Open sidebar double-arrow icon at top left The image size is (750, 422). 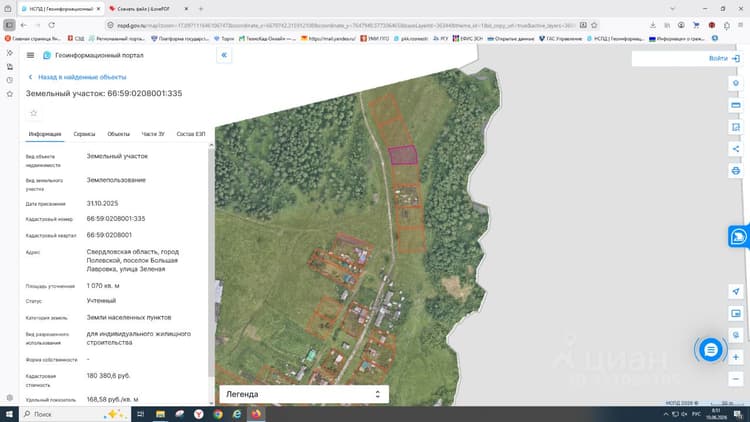pyautogui.click(x=10, y=53)
